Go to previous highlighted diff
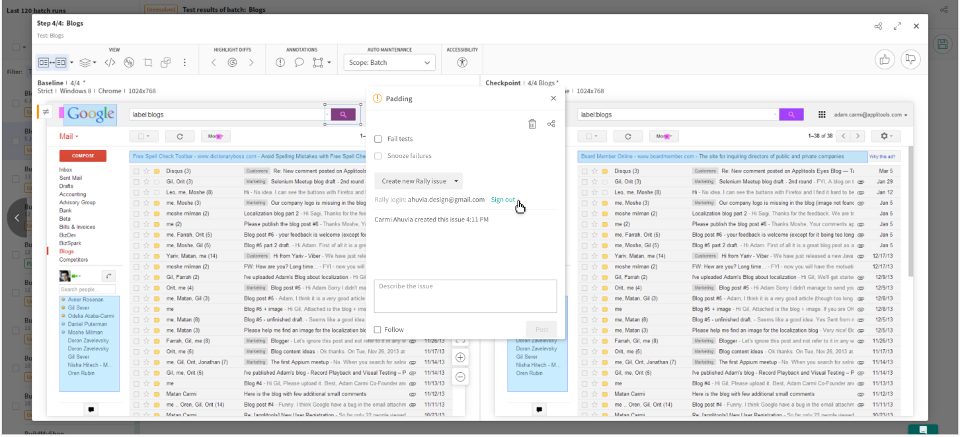 point(214,62)
